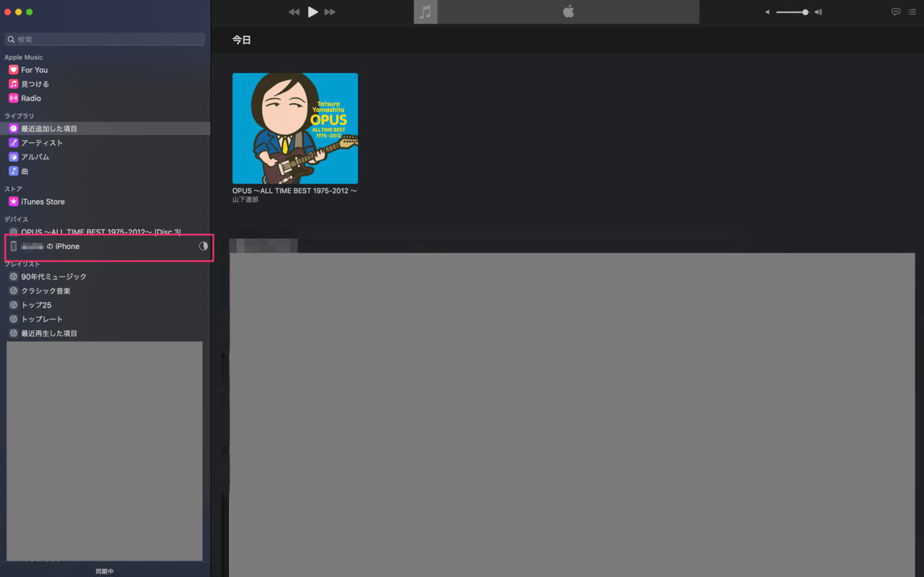Click the プレイリスト section header
Screen dimensions: 924x577
click(x=22, y=264)
